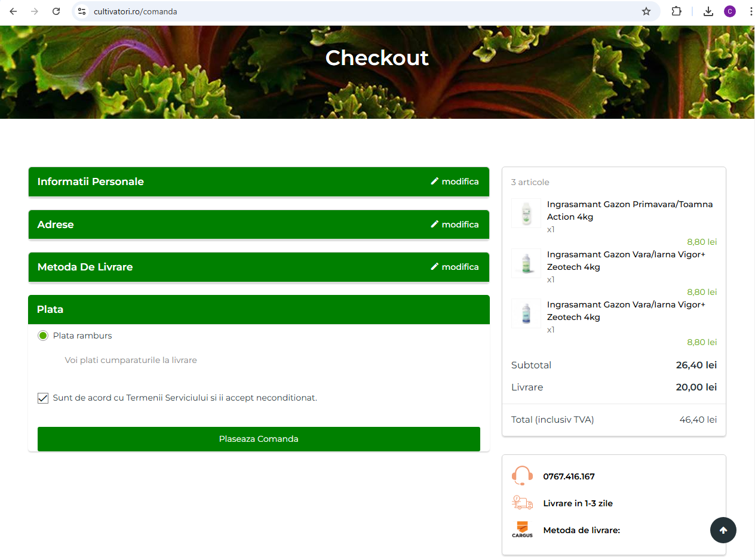Click the Checkout page heading
This screenshot has width=755, height=560.
tap(377, 57)
